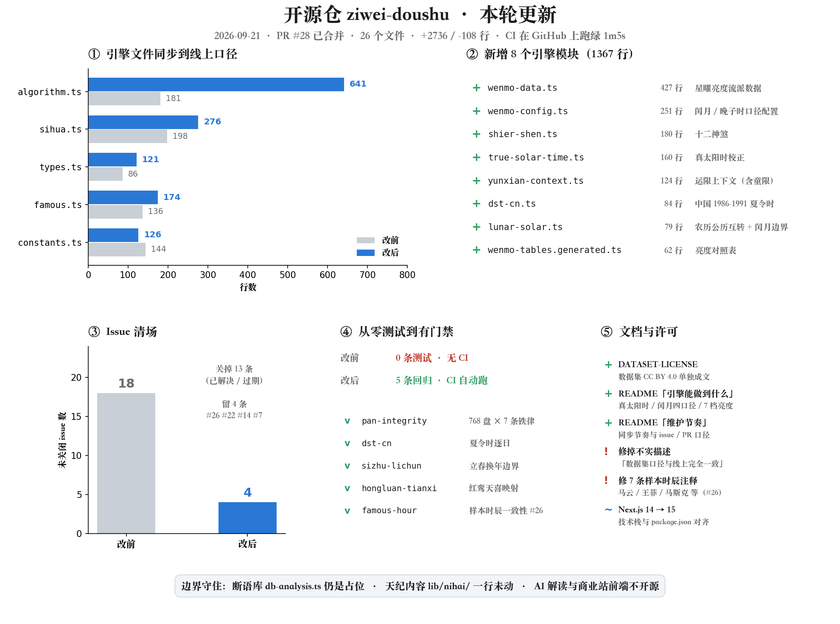Click the gray 改前 legend swatch
Screen dimensions: 840x624
tap(366, 240)
